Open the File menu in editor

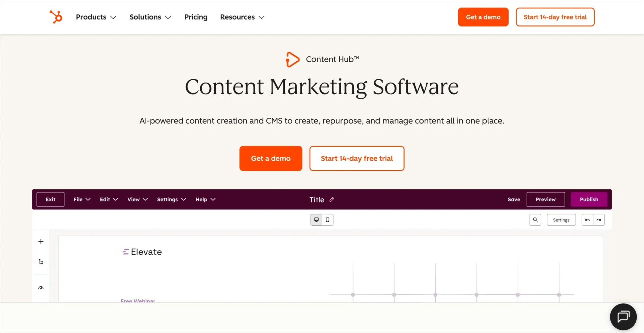82,199
